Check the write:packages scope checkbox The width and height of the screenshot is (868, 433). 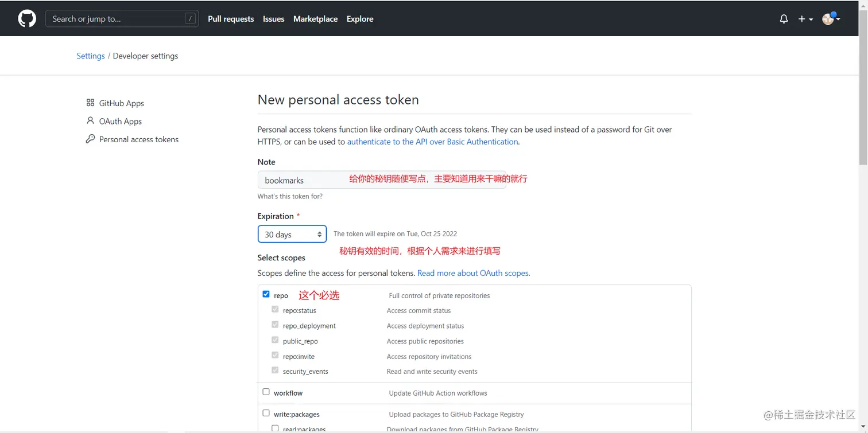coord(266,413)
